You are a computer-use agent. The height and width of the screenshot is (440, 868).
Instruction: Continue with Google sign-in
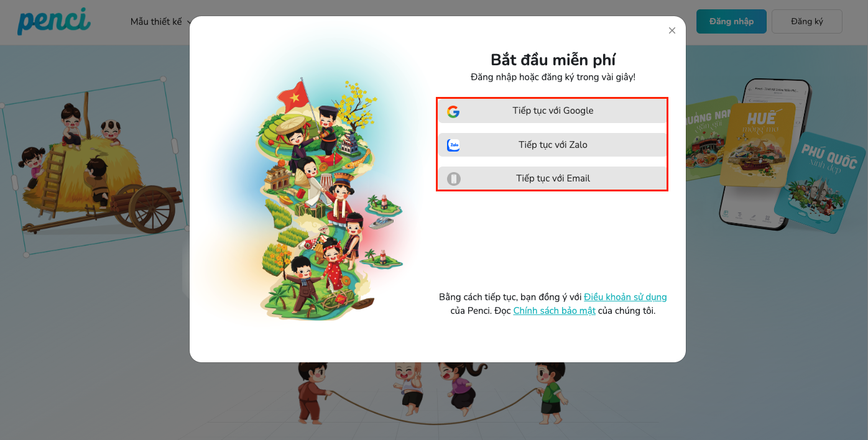[552, 111]
